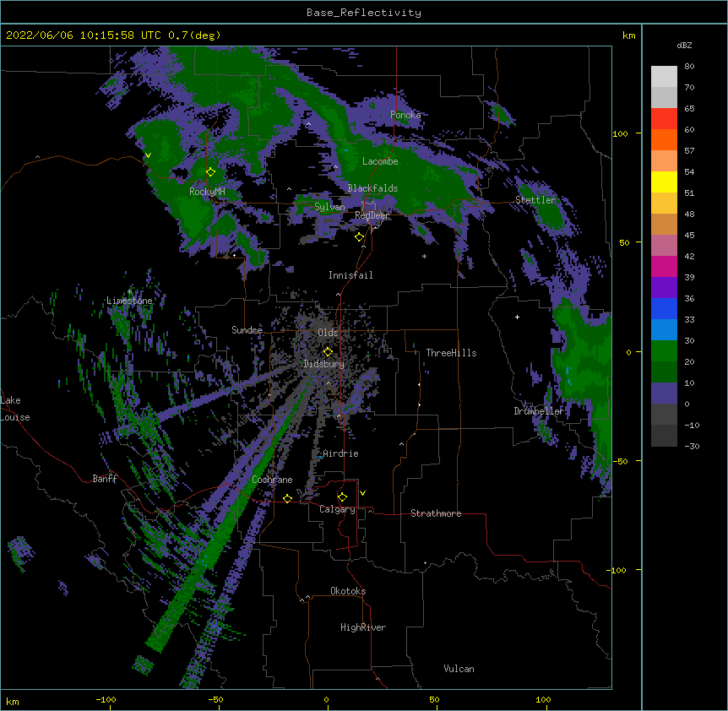Select the Calgary city label
The image size is (728, 711).
pyautogui.click(x=337, y=509)
